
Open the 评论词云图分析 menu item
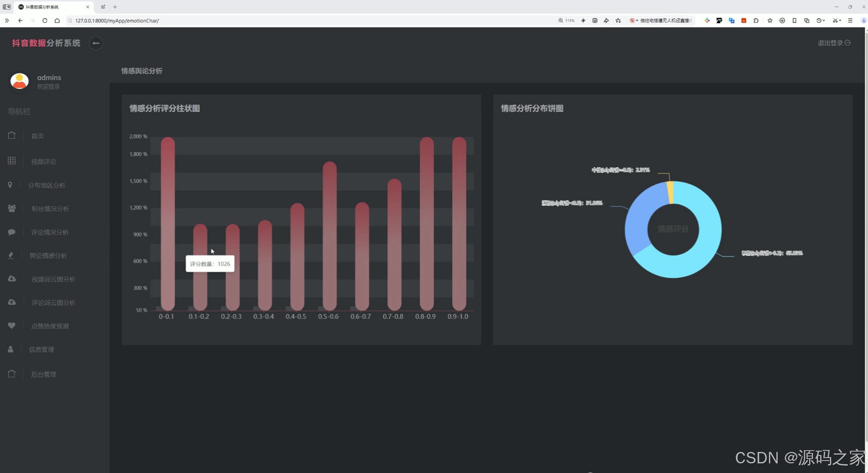coord(53,303)
